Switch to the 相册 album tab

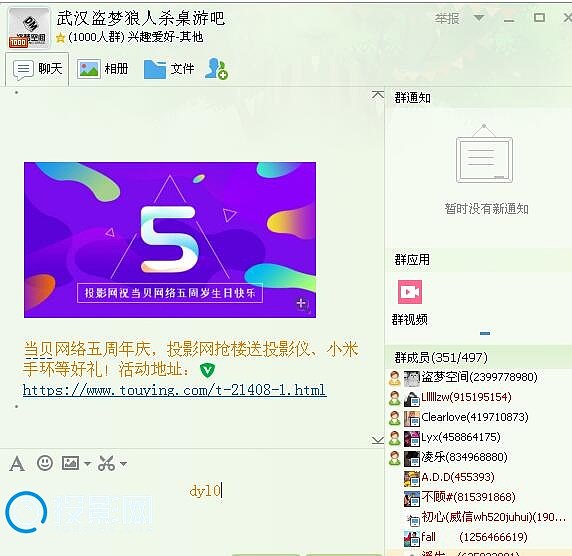click(103, 69)
